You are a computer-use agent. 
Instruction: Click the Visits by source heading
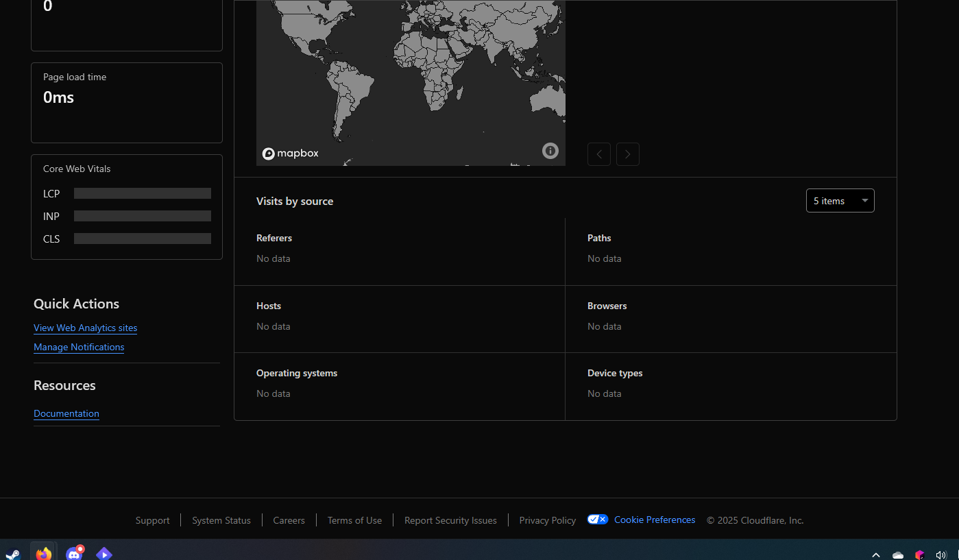tap(295, 202)
